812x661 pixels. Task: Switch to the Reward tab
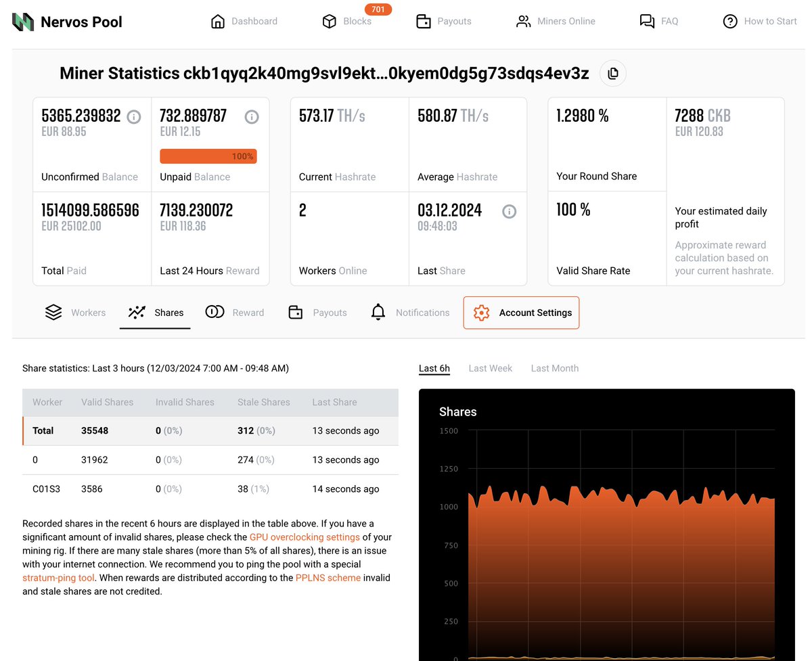pyautogui.click(x=235, y=313)
